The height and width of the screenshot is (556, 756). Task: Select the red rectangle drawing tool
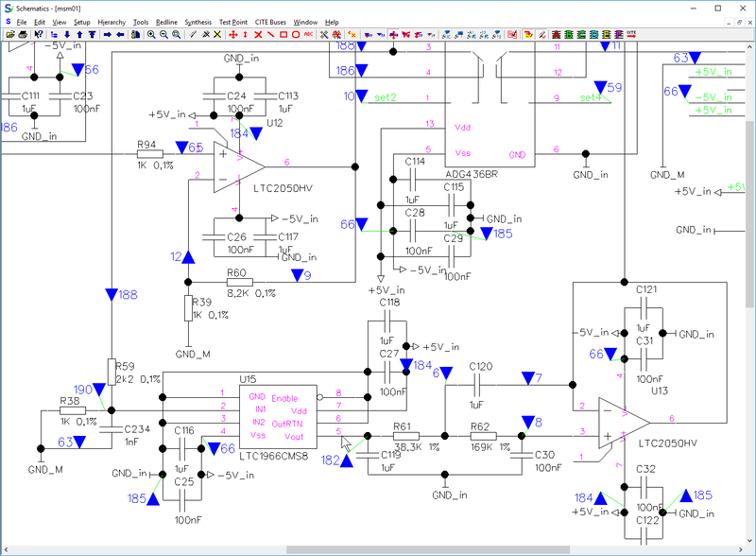283,34
